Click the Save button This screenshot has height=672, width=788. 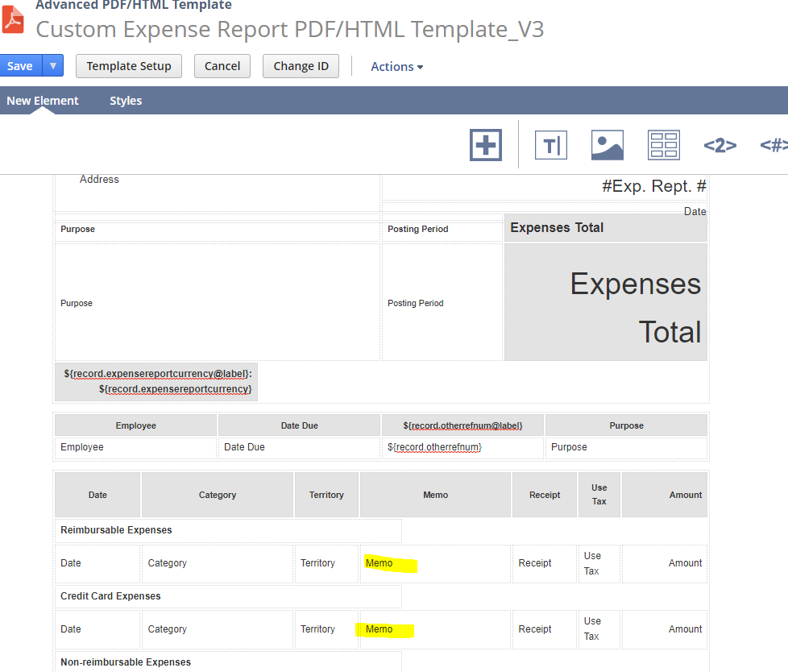pyautogui.click(x=19, y=64)
